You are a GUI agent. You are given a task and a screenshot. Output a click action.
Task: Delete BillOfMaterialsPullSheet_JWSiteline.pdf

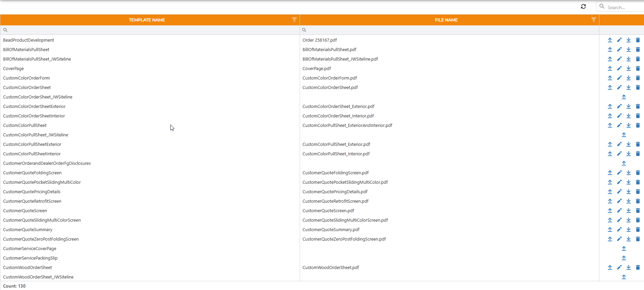[x=638, y=59]
